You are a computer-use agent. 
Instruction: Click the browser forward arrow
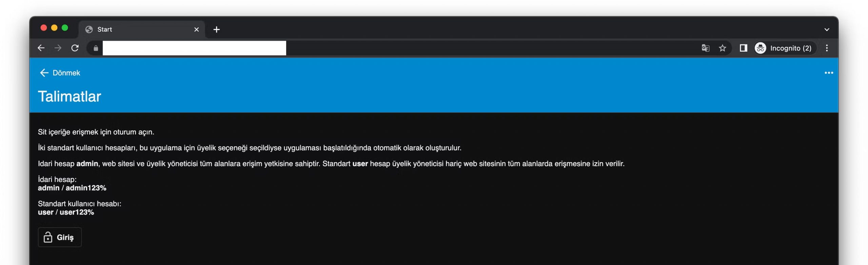click(58, 48)
